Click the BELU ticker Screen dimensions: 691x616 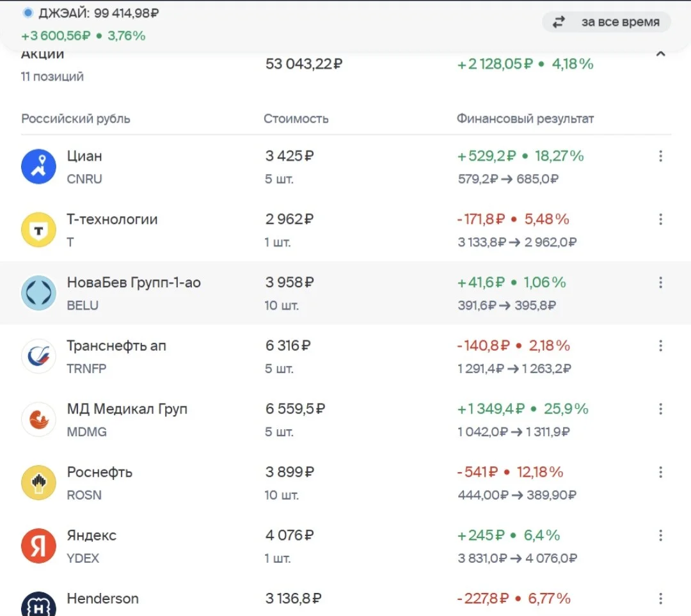point(83,305)
